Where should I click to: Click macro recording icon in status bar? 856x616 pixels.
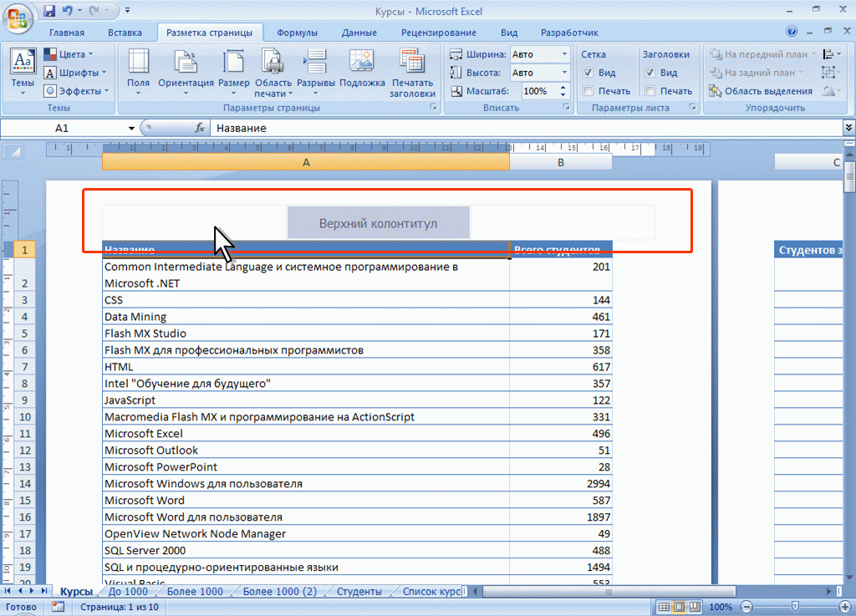click(58, 607)
